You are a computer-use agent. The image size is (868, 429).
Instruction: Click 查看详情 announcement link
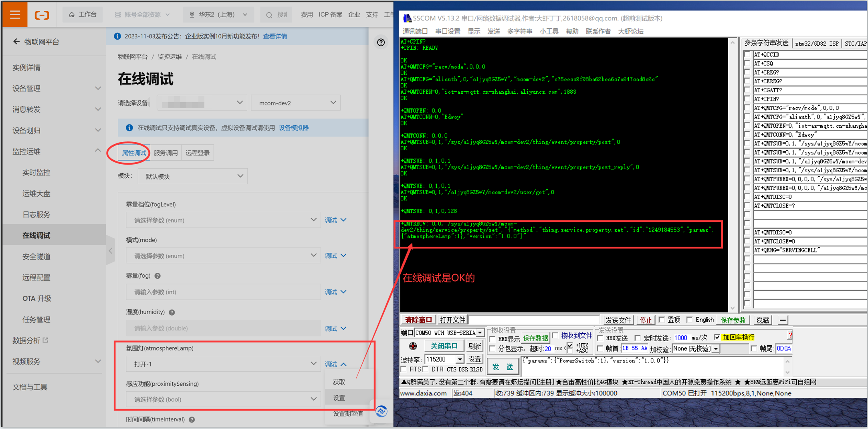275,36
